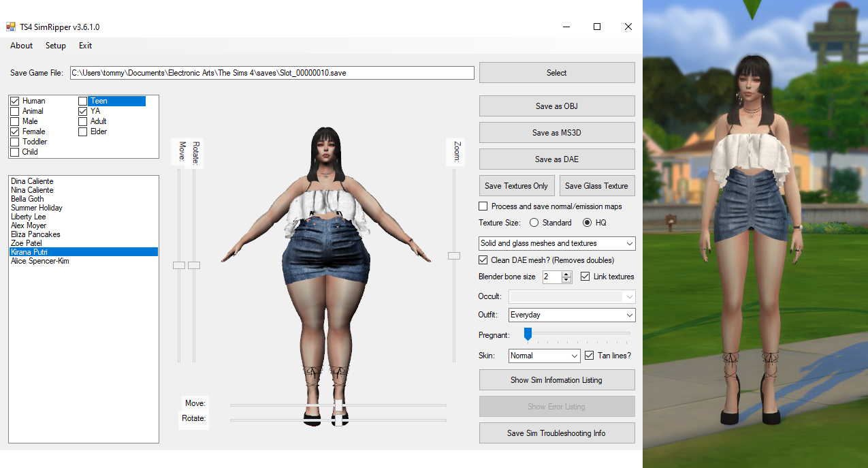This screenshot has height=468, width=868.
Task: Click Save Textures Only
Action: pyautogui.click(x=516, y=185)
